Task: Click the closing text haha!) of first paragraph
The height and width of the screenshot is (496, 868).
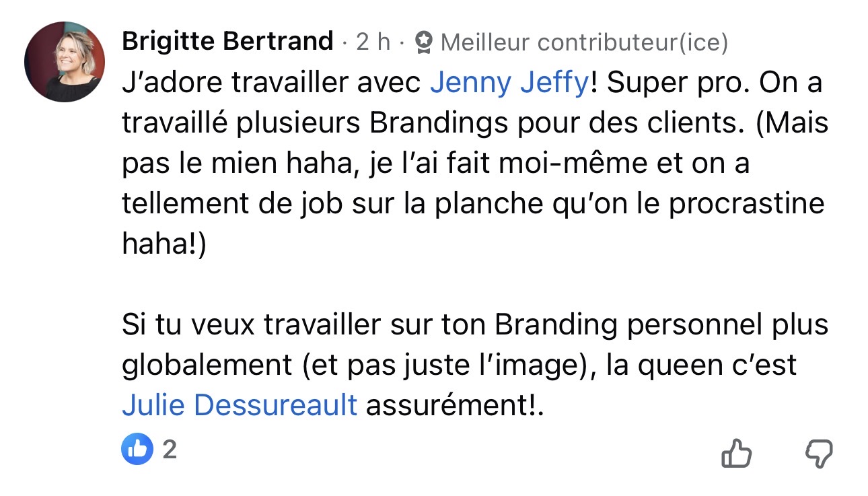Action: (162, 245)
